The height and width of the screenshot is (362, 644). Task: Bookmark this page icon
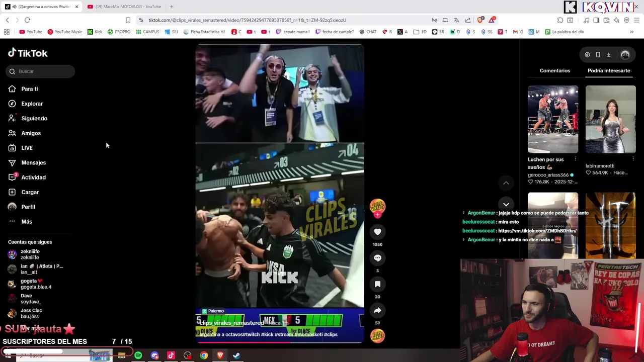(128, 20)
